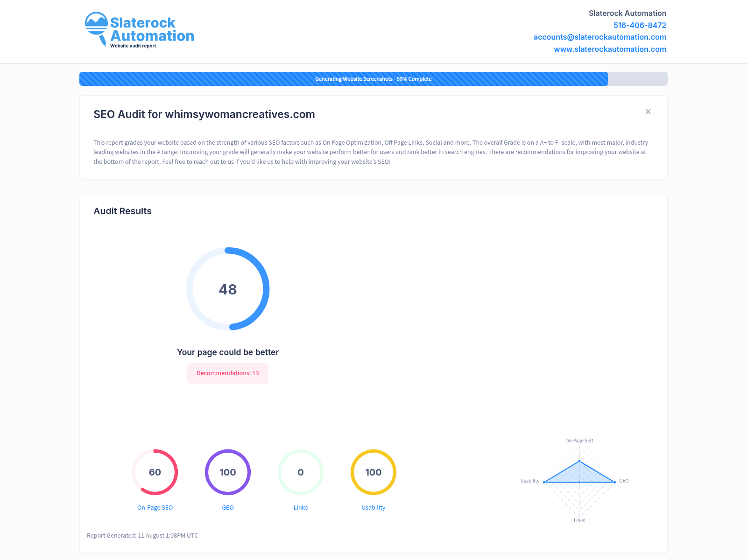Go to the Links section link
This screenshot has height=560, width=747.
pos(301,508)
